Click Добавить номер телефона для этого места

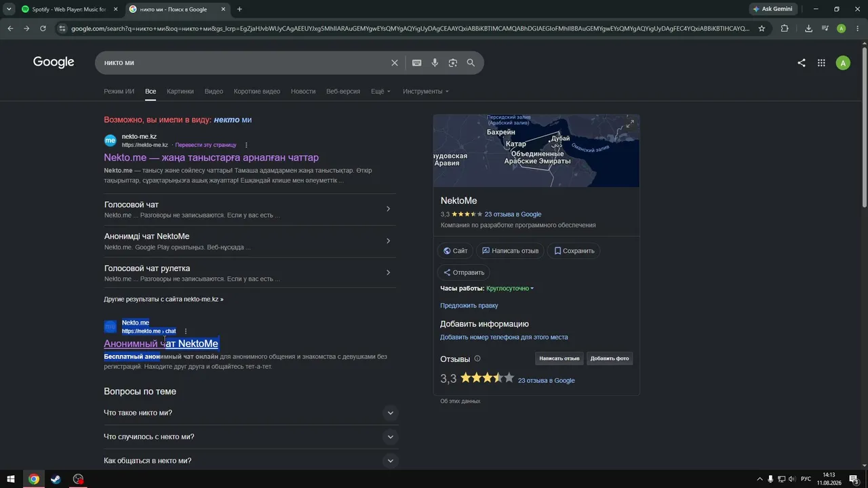[x=504, y=337]
